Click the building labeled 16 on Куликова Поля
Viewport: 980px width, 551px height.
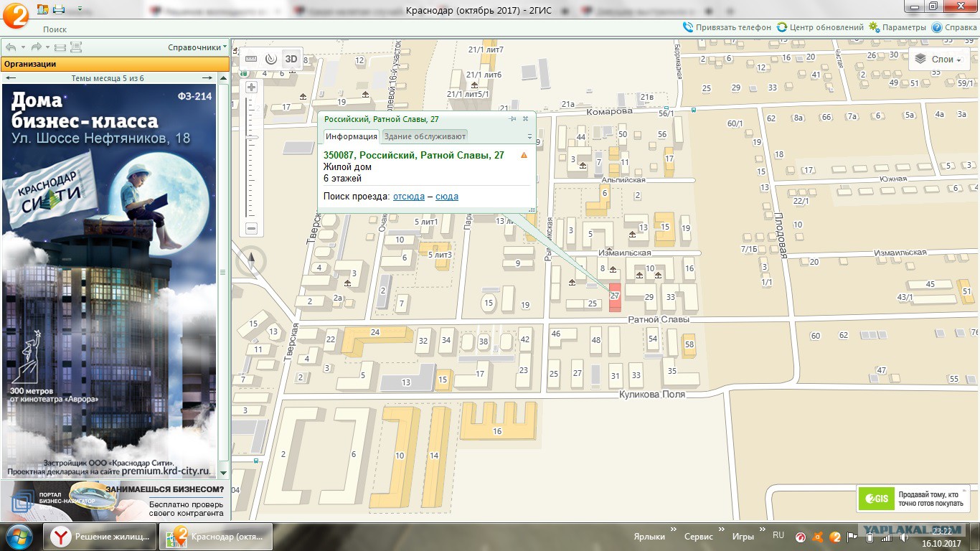(x=498, y=421)
